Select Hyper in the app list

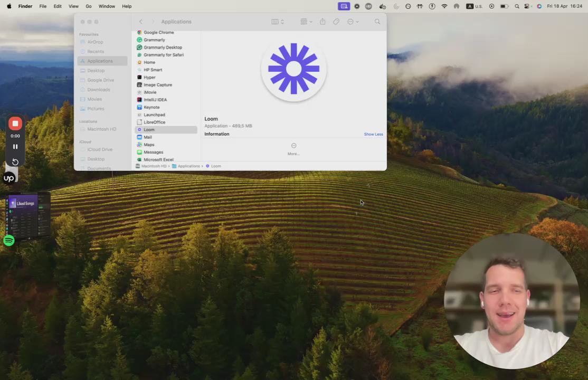tap(166, 77)
